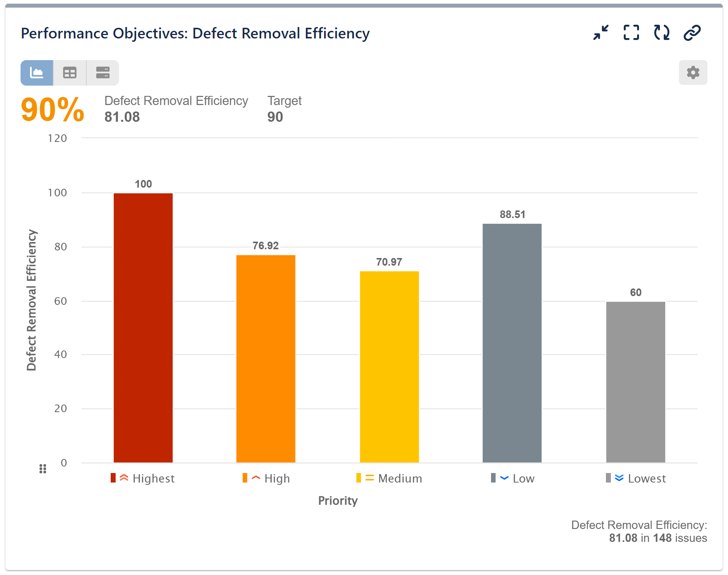Switch to list summary view
The width and height of the screenshot is (728, 575).
click(102, 72)
